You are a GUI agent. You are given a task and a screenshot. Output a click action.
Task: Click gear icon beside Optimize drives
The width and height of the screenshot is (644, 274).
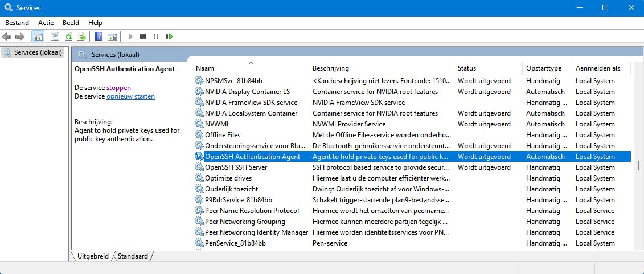[x=199, y=178]
